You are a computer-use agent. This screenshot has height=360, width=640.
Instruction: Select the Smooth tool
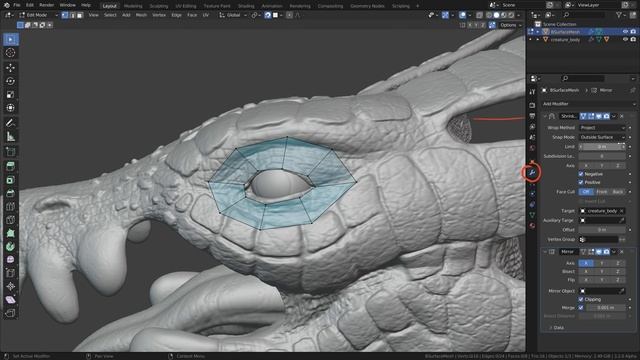(x=11, y=260)
